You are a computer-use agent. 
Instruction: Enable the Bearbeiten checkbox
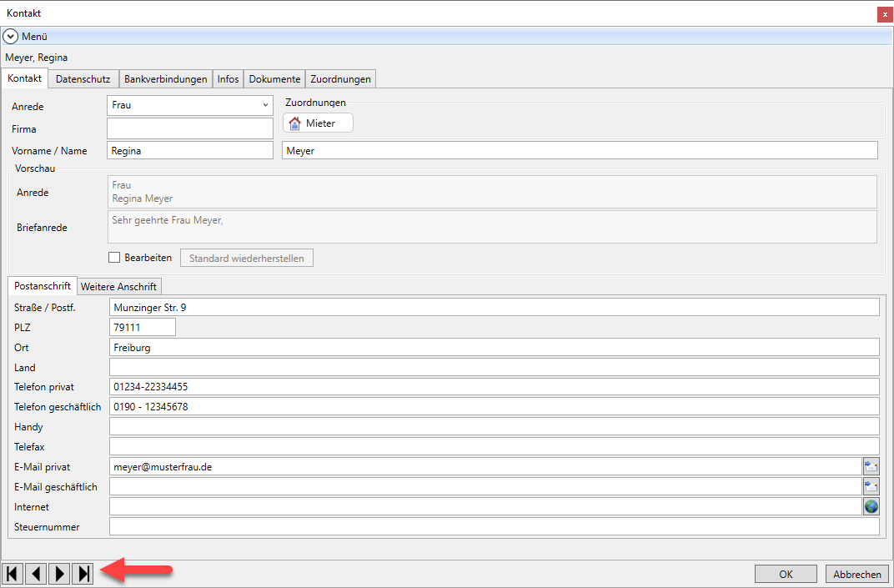tap(115, 258)
